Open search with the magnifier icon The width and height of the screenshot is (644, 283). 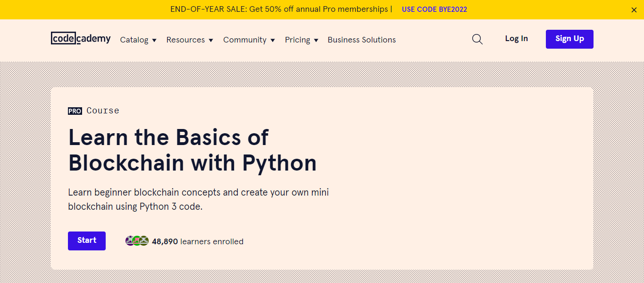[x=477, y=39]
